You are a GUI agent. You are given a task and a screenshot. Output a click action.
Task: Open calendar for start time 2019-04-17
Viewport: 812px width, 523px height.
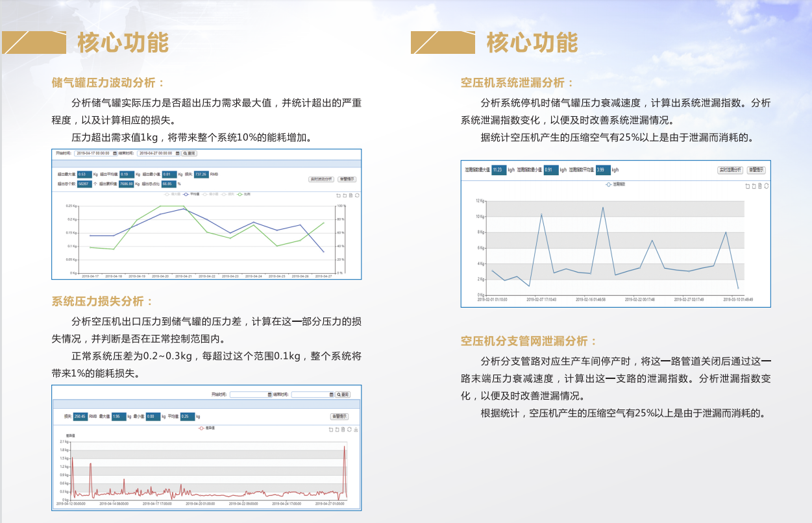pyautogui.click(x=115, y=153)
